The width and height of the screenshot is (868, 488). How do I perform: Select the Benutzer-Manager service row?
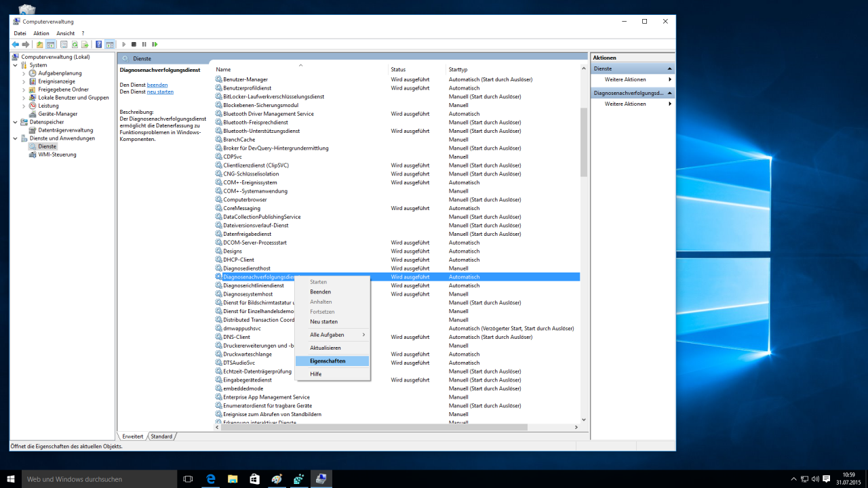point(397,79)
